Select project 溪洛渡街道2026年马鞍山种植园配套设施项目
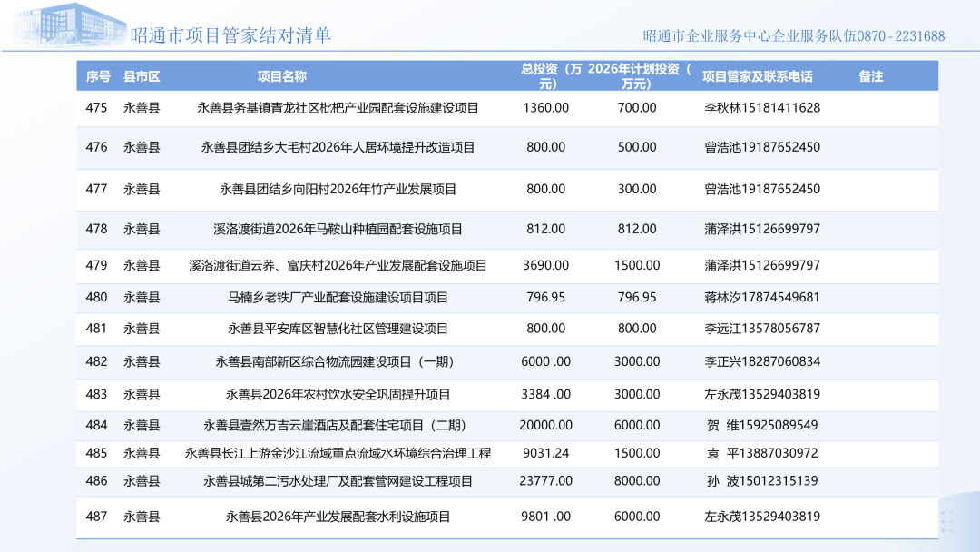Screen dimensions: 980x552 click(338, 230)
